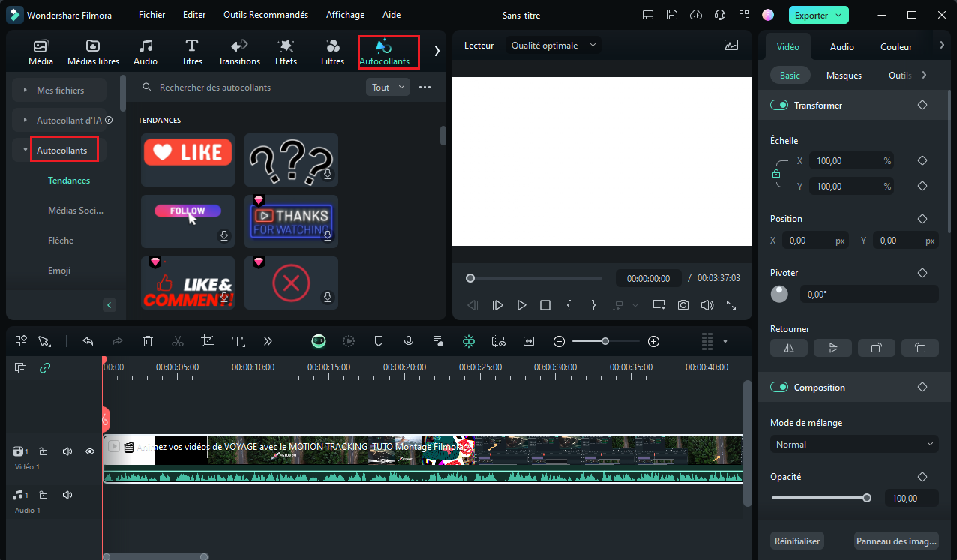Add keyframe for Opacité
The height and width of the screenshot is (560, 957).
(922, 477)
